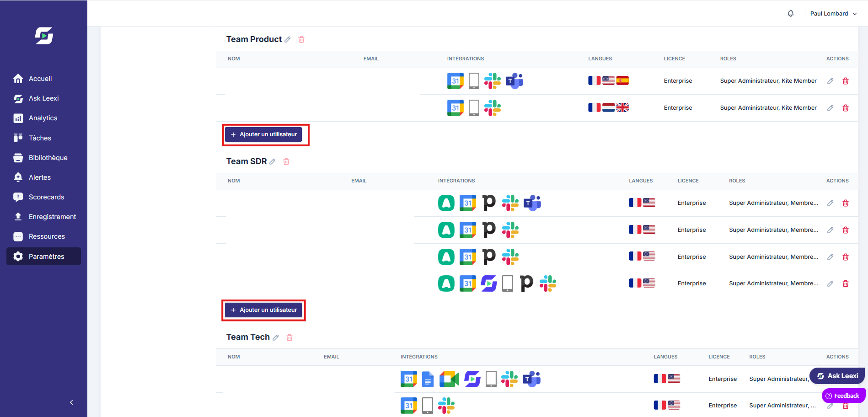Edit second Team Product user
The height and width of the screenshot is (417, 868).
830,108
